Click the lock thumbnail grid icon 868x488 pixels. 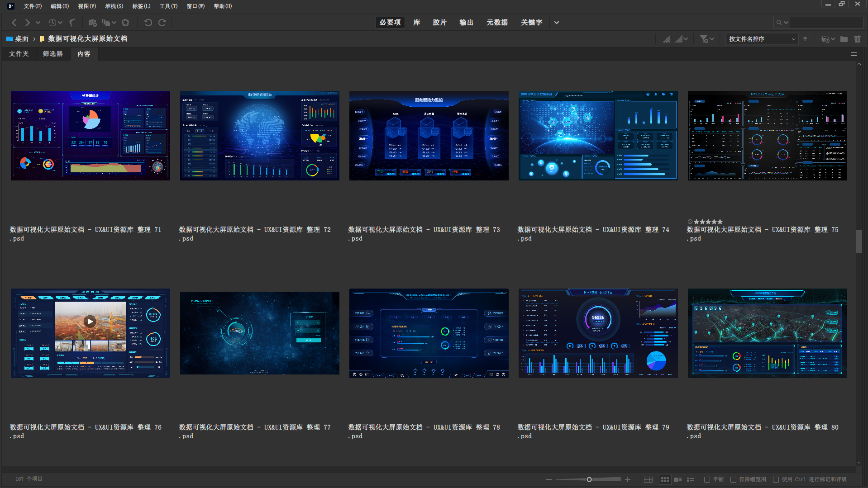point(648,479)
